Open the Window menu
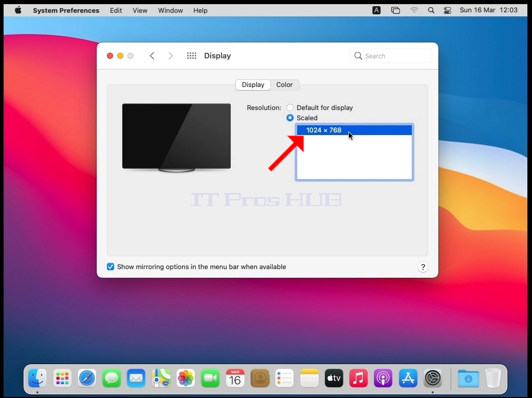532x398 pixels. (x=170, y=10)
